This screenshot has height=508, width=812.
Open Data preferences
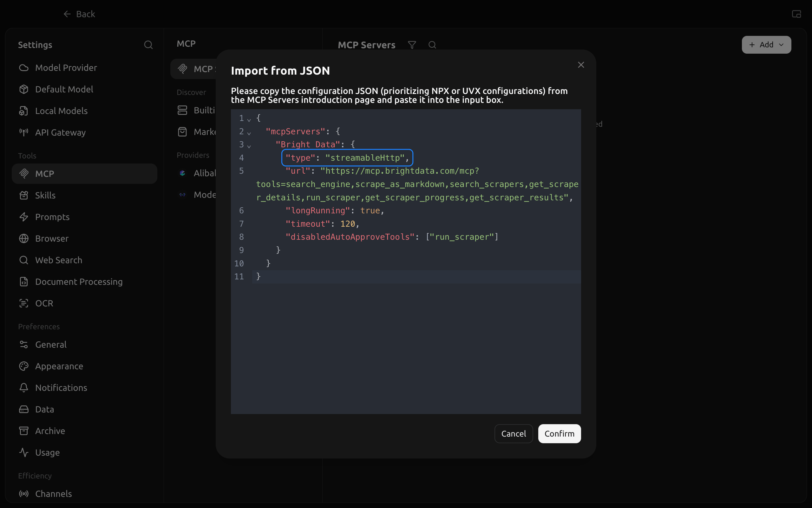click(x=85, y=409)
